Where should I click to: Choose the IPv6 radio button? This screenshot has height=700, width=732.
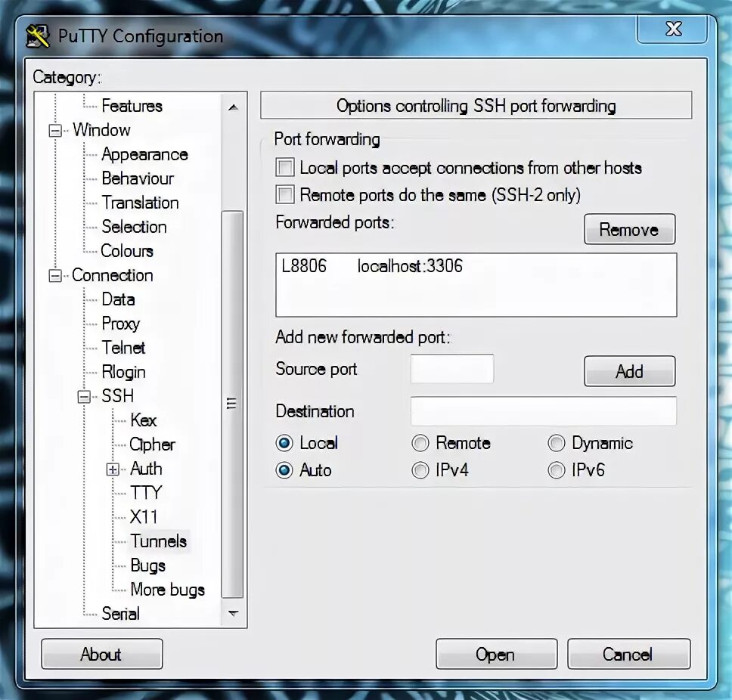pos(557,470)
